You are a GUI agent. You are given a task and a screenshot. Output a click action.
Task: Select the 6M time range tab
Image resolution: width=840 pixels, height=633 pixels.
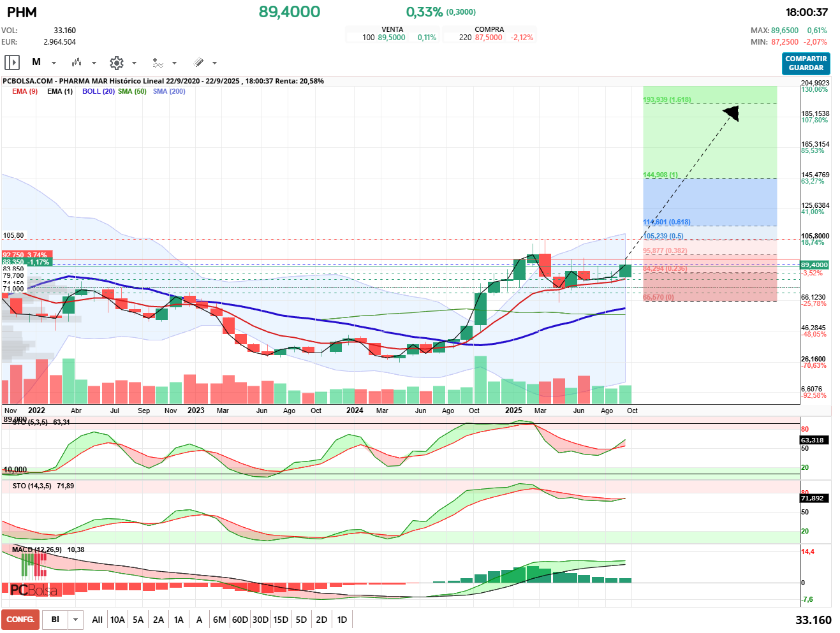pyautogui.click(x=219, y=620)
